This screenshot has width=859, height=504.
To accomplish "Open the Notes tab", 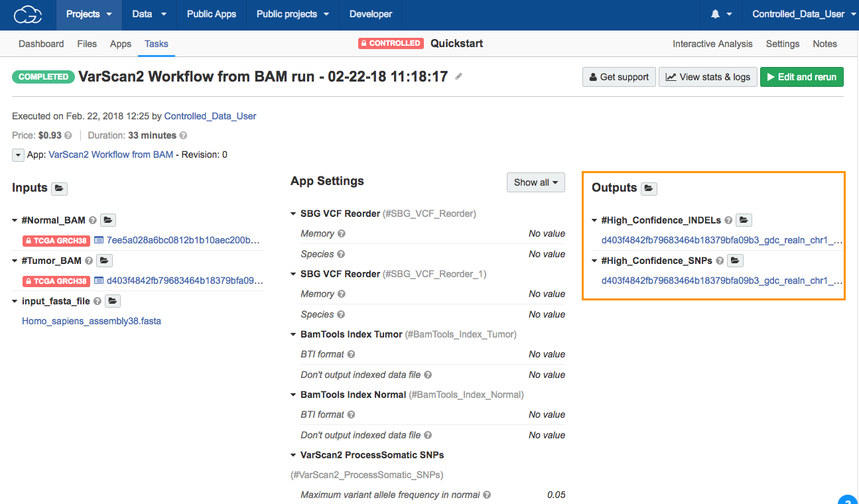I will point(825,44).
